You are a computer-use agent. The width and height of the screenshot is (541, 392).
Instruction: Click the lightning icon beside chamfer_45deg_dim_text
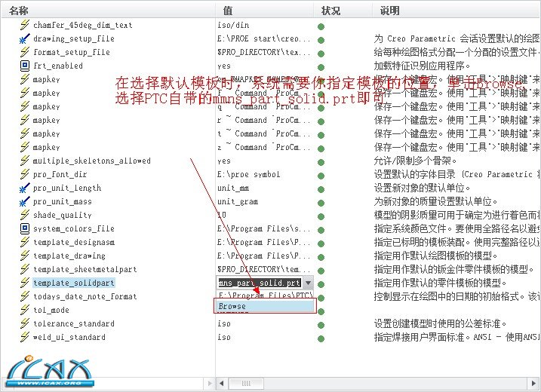(x=24, y=25)
